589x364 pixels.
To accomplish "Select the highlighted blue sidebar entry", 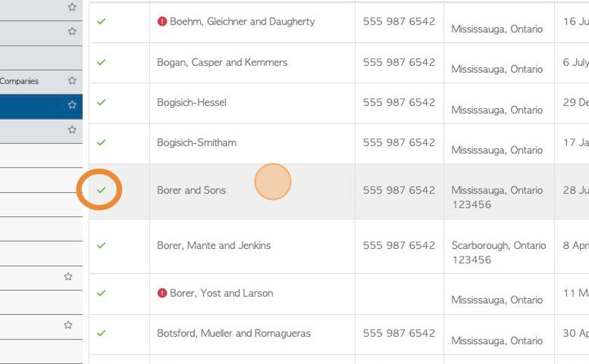I will coord(41,107).
